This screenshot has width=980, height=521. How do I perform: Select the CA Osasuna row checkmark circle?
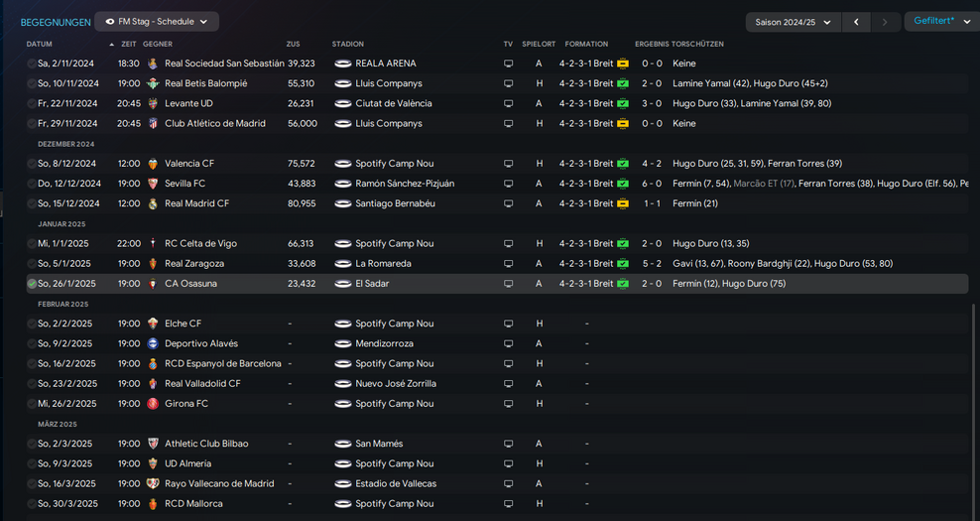tap(32, 284)
